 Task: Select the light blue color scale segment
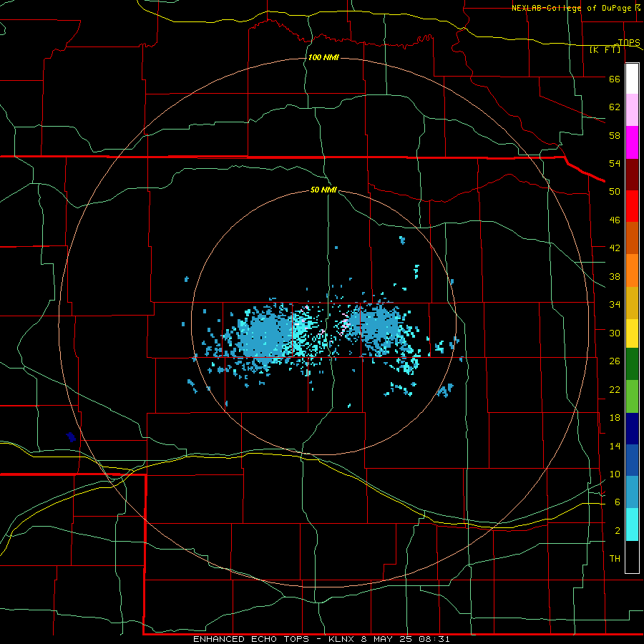[x=632, y=492]
